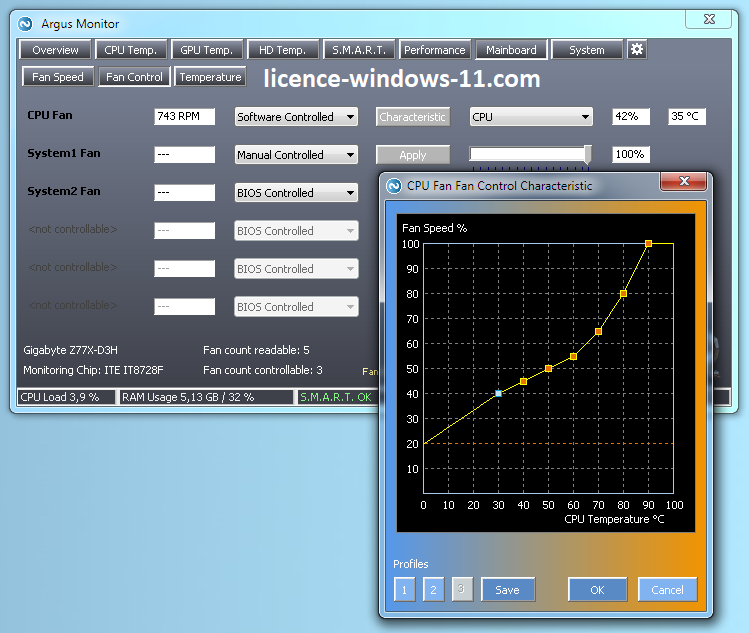Select fan profile 2

tap(433, 590)
